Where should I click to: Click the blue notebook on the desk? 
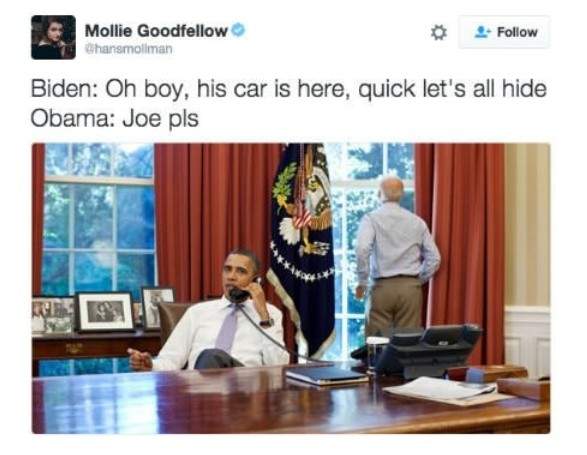point(326,375)
